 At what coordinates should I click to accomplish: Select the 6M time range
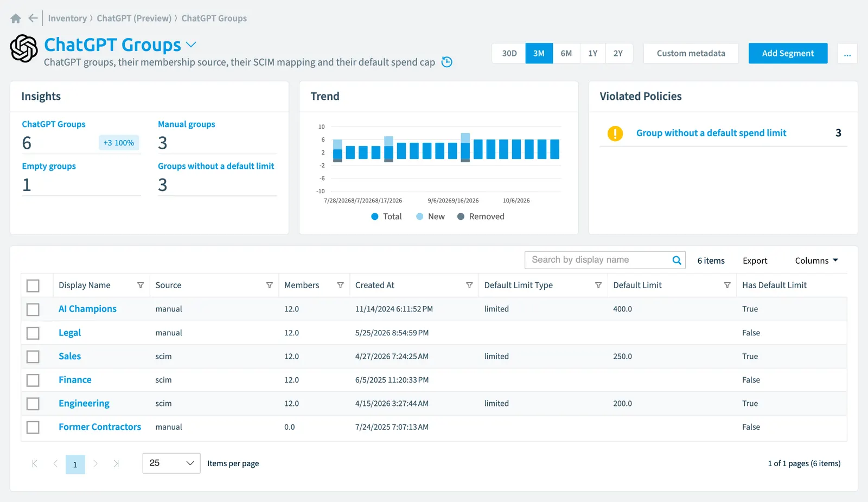click(566, 53)
